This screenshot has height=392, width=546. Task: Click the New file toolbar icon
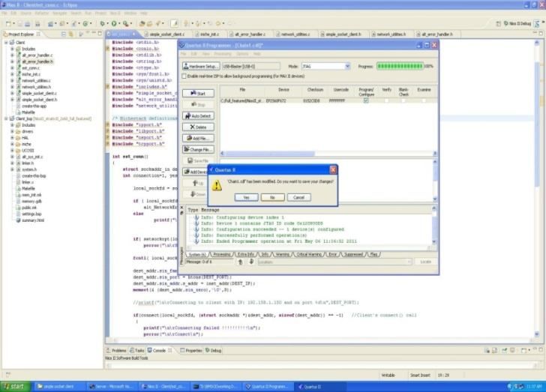tap(8, 24)
